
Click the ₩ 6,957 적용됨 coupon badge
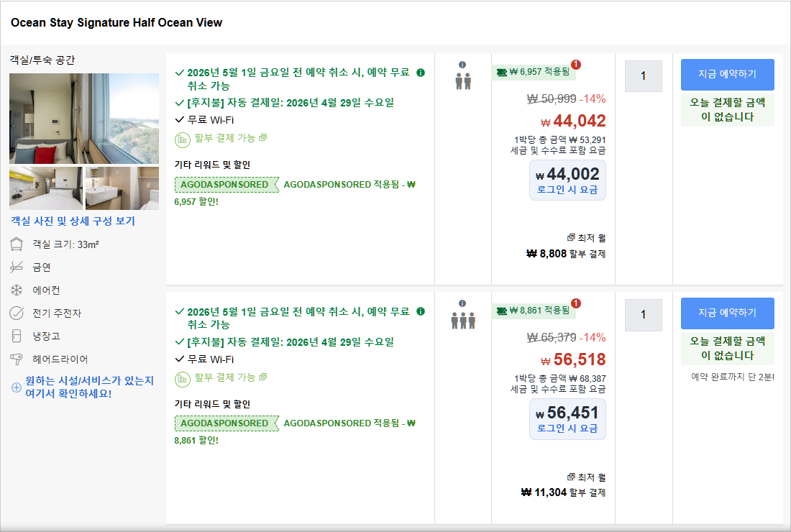click(534, 72)
